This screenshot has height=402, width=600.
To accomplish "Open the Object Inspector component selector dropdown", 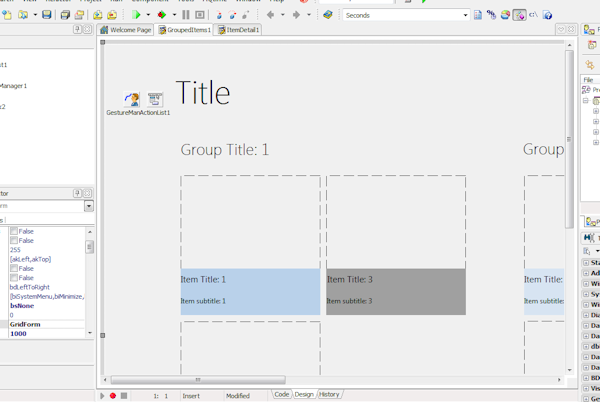I will pos(89,206).
